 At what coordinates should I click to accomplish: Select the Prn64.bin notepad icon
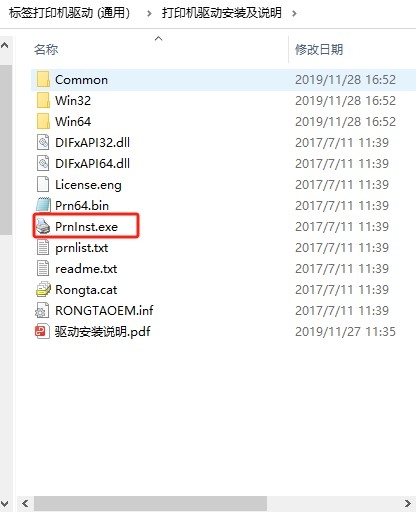click(x=43, y=205)
